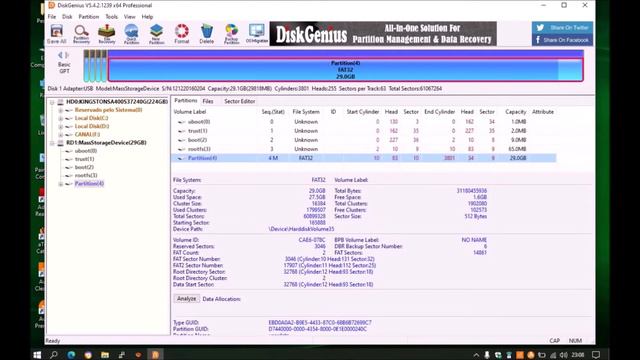
Task: Expand the Local Disk(D:) tree node
Action: coord(60,127)
